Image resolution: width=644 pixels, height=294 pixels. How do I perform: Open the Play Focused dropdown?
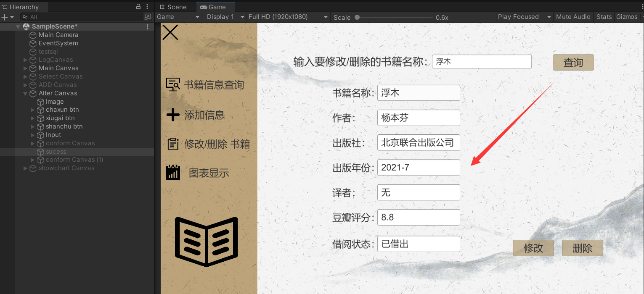pos(524,17)
